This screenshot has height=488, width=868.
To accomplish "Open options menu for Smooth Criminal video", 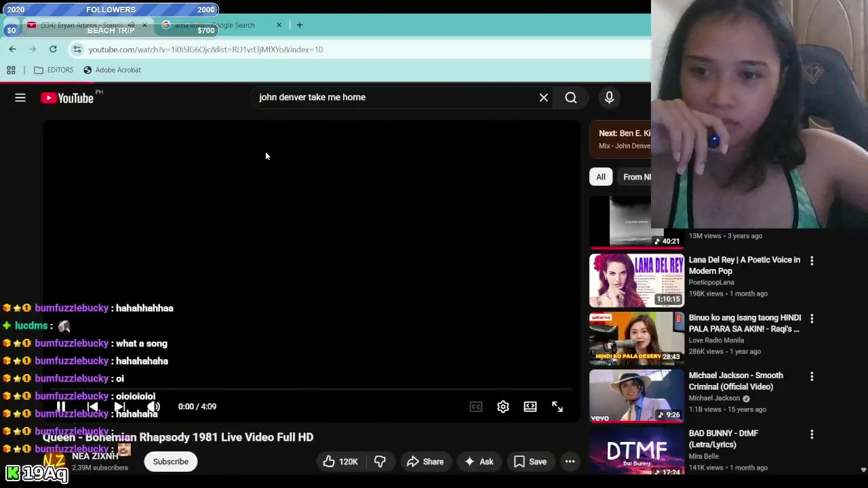I will (812, 376).
